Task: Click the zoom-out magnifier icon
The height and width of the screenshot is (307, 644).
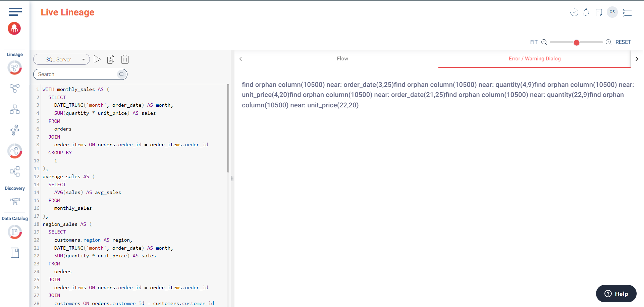Action: (544, 42)
